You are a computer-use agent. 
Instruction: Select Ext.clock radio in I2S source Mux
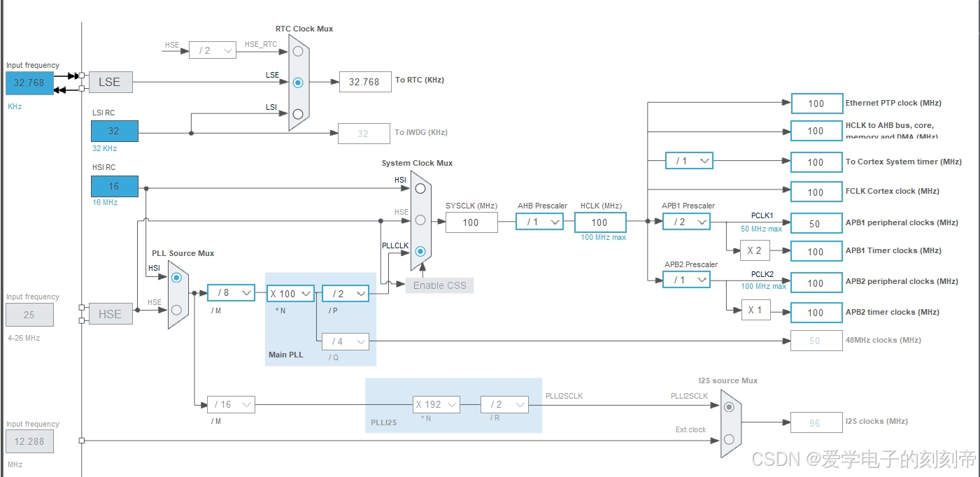pos(730,439)
